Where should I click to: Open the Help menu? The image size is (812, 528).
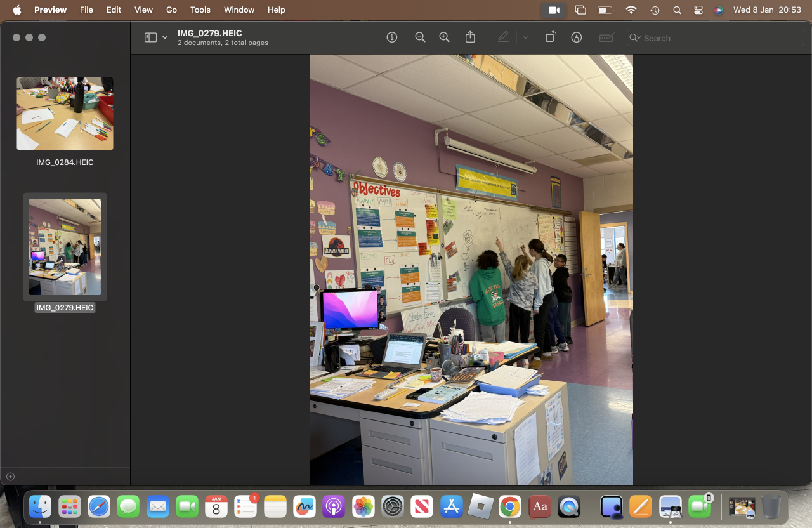[x=276, y=10]
